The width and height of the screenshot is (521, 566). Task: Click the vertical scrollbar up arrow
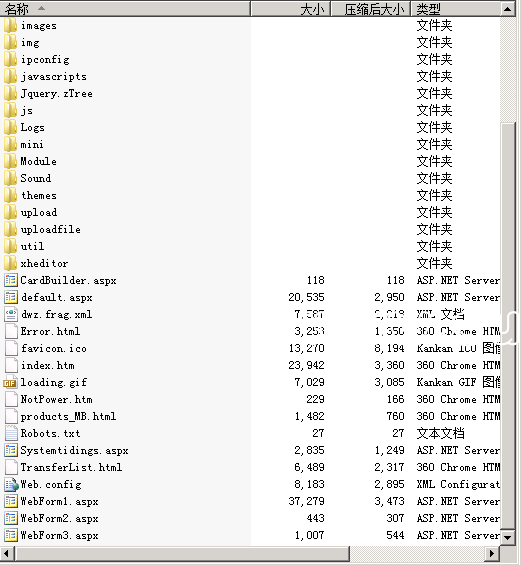coord(508,9)
